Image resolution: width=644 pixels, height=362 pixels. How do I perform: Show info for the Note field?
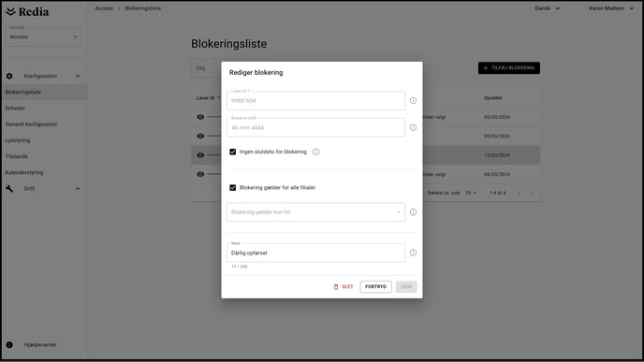point(413,253)
